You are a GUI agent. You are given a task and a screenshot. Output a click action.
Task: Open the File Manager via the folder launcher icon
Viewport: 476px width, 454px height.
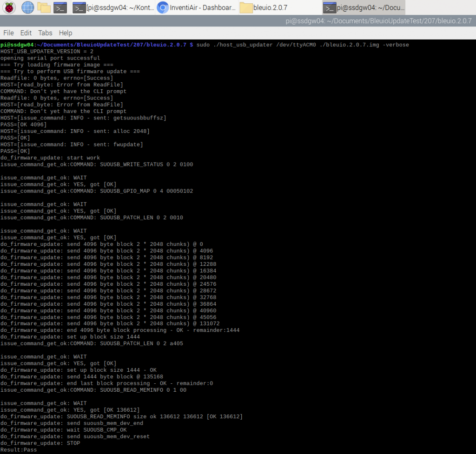tap(44, 7)
